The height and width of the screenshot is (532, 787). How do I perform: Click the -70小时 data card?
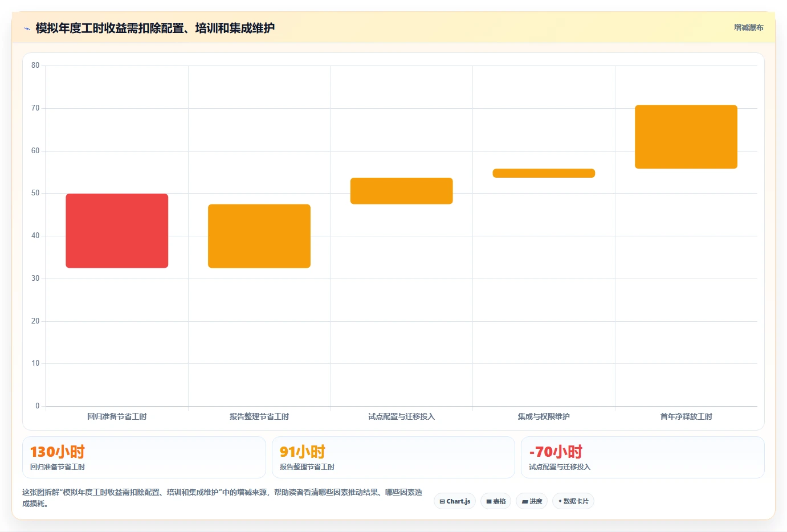point(643,457)
